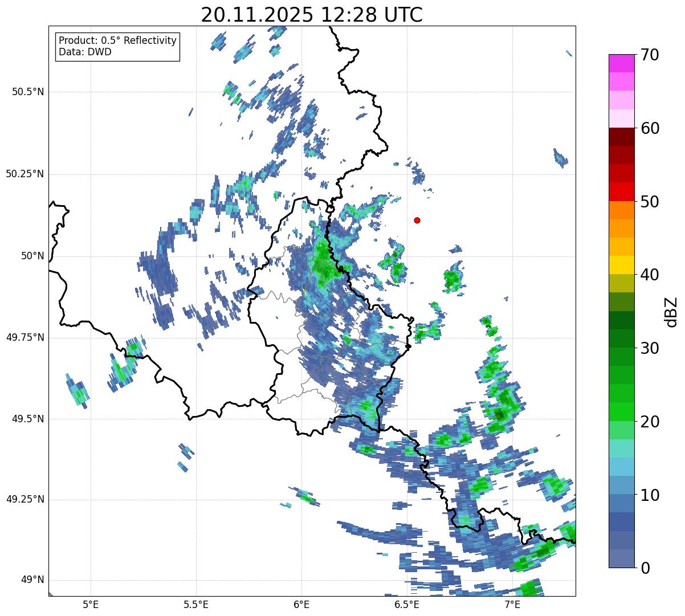The image size is (685, 616).
Task: Select the Product: 0.5° Reflectivity label
Action: point(118,41)
